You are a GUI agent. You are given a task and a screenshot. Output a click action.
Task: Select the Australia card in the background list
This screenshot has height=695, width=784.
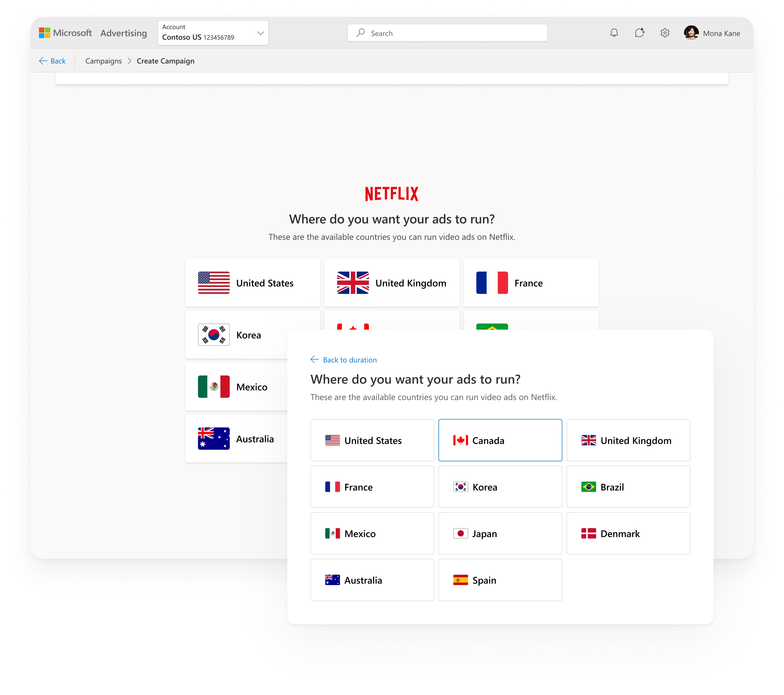click(236, 438)
